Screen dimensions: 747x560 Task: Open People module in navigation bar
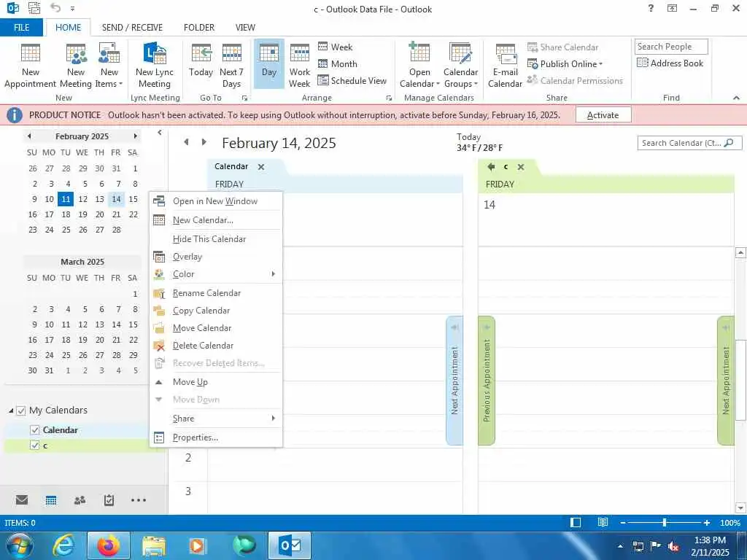80,500
